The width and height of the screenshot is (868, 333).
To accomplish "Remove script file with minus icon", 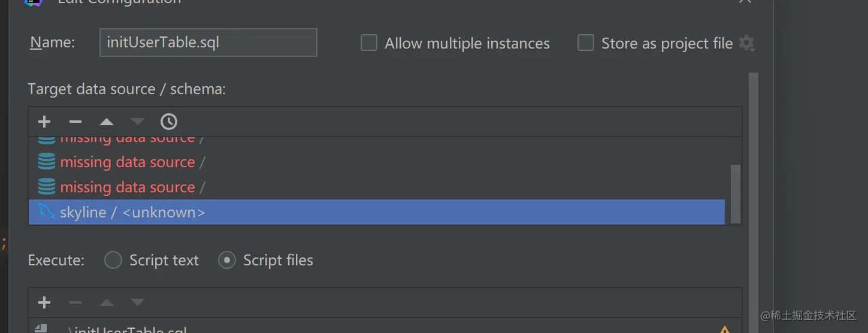I will click(75, 302).
